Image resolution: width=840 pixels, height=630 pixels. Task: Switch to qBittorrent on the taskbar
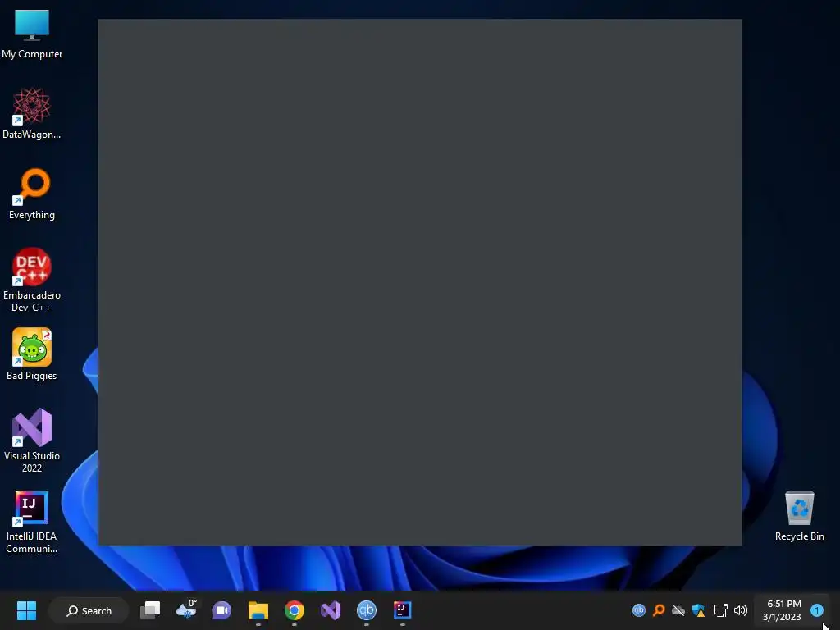click(x=367, y=610)
